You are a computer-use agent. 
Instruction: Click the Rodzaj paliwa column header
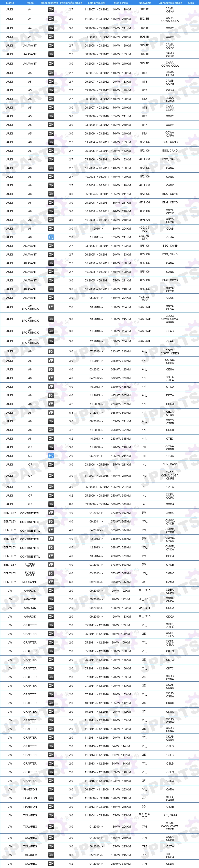[49, 3]
